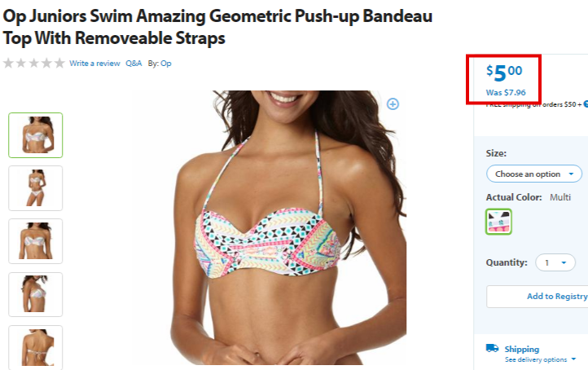Viewport: 588px width, 370px height.
Task: Open the Quantity dropdown
Action: coord(555,262)
